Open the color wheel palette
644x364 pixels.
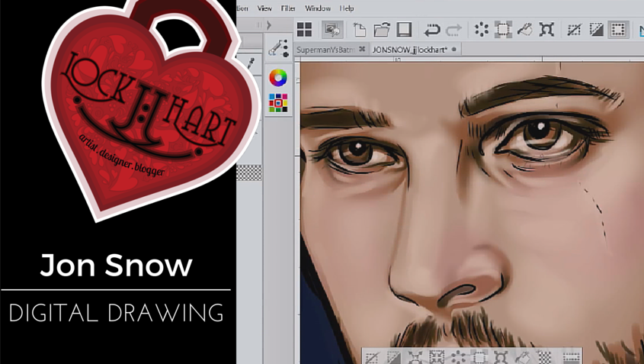click(278, 78)
